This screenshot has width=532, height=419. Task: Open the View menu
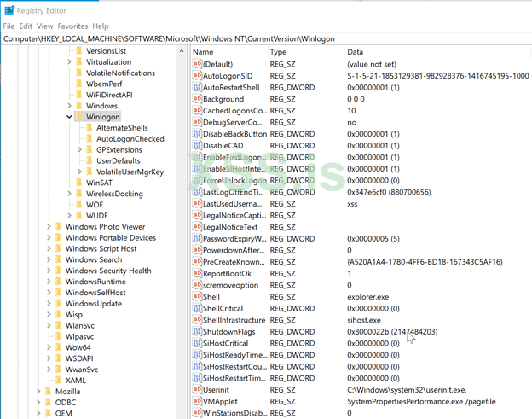pyautogui.click(x=45, y=26)
